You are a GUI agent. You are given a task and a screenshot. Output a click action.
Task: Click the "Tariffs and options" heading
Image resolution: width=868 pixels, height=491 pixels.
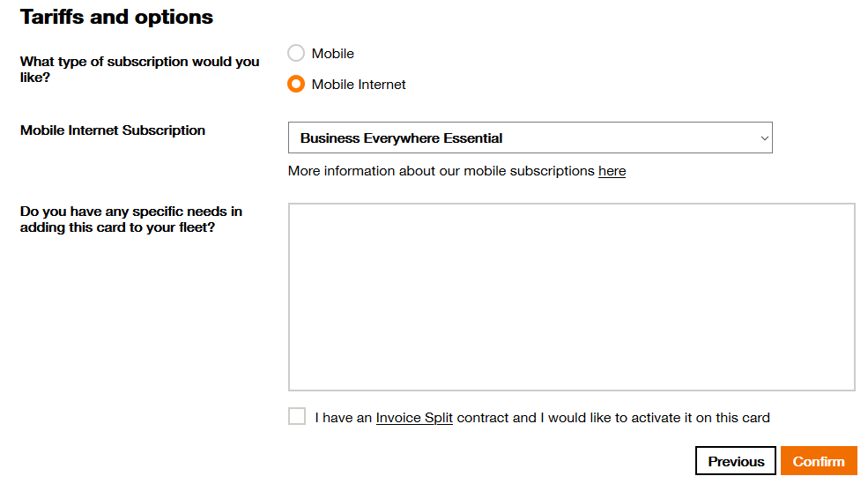(116, 17)
